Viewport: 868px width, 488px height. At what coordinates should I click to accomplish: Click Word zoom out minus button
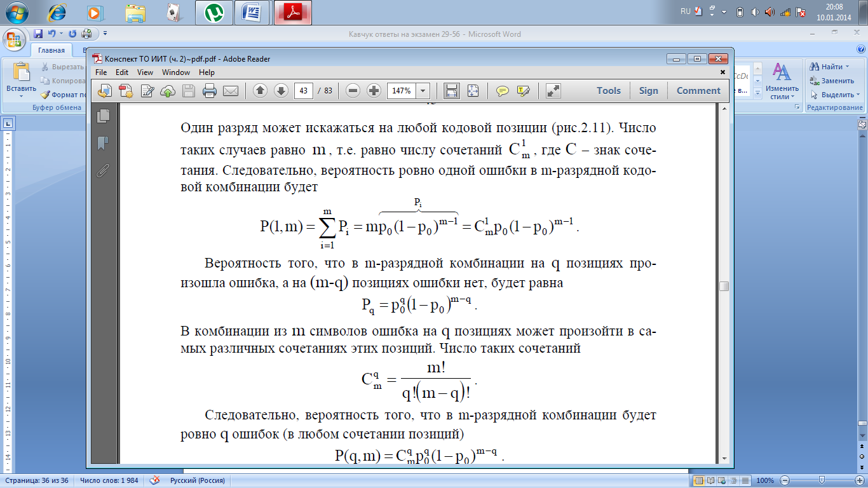[785, 480]
